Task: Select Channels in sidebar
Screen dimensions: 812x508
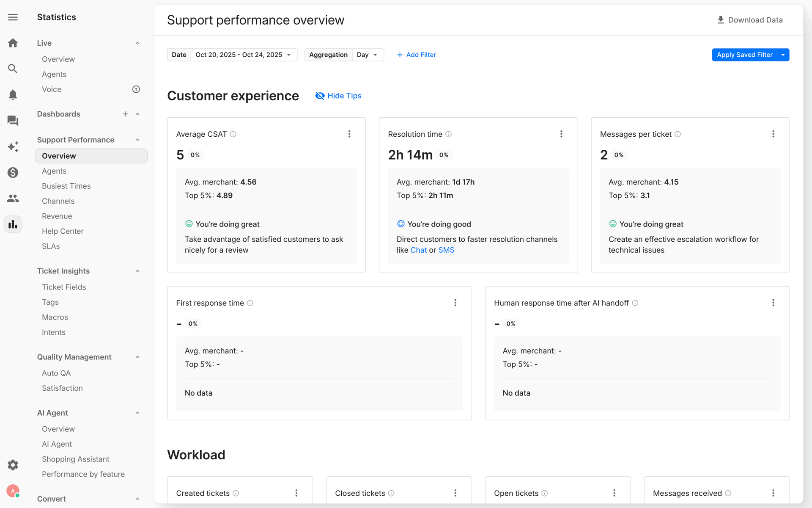Action: click(58, 201)
